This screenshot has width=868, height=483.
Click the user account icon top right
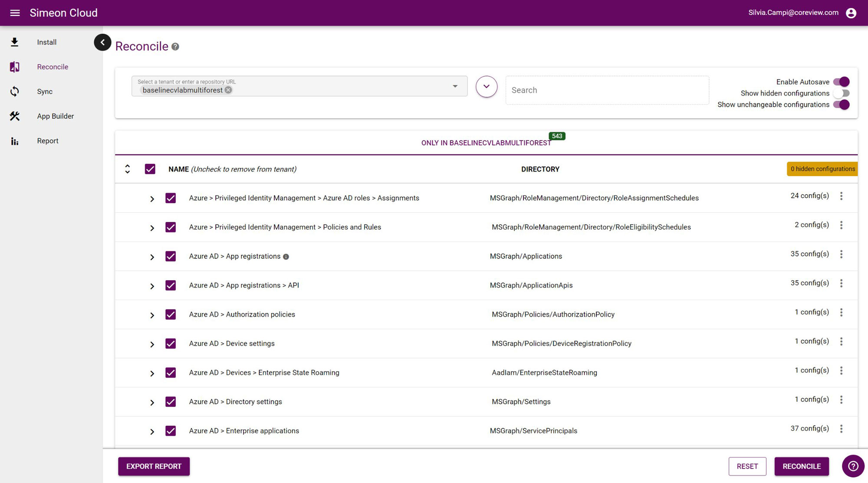click(851, 13)
